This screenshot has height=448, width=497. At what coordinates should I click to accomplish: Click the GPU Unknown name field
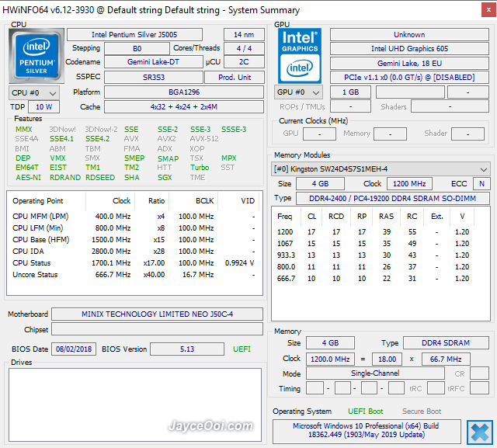[409, 34]
